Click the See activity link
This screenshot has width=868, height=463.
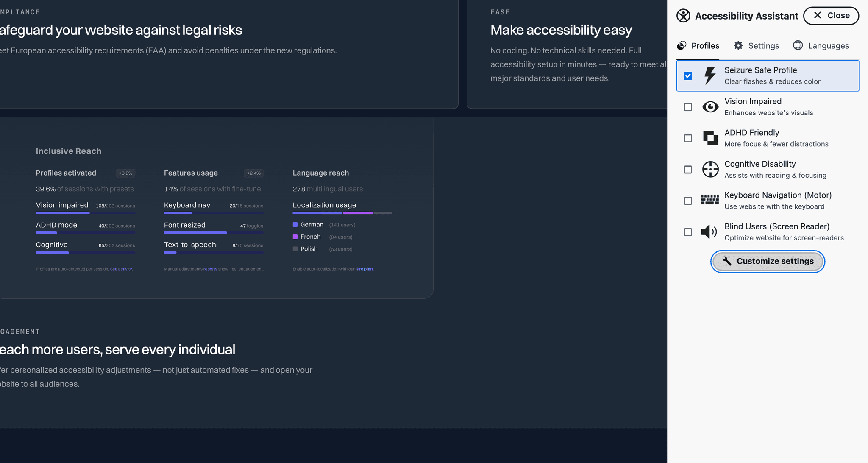point(121,269)
